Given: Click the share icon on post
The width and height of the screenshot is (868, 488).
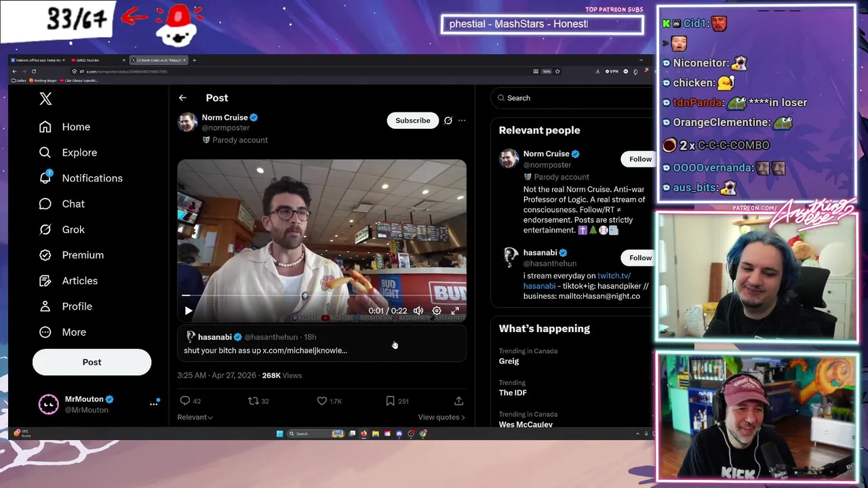Looking at the screenshot, I should click(x=458, y=401).
